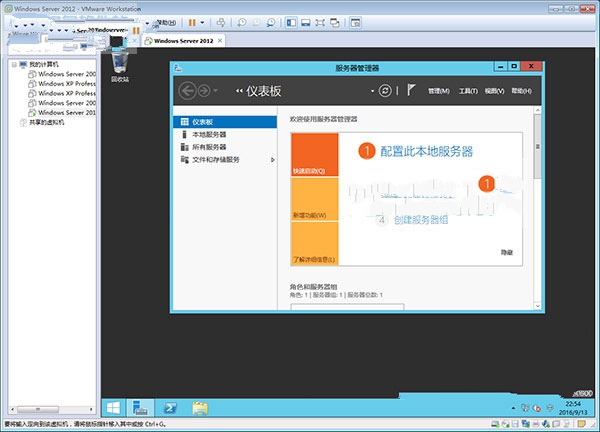600x432 pixels.
Task: Enter Unity mode via toolbar icon
Action: coord(335,23)
